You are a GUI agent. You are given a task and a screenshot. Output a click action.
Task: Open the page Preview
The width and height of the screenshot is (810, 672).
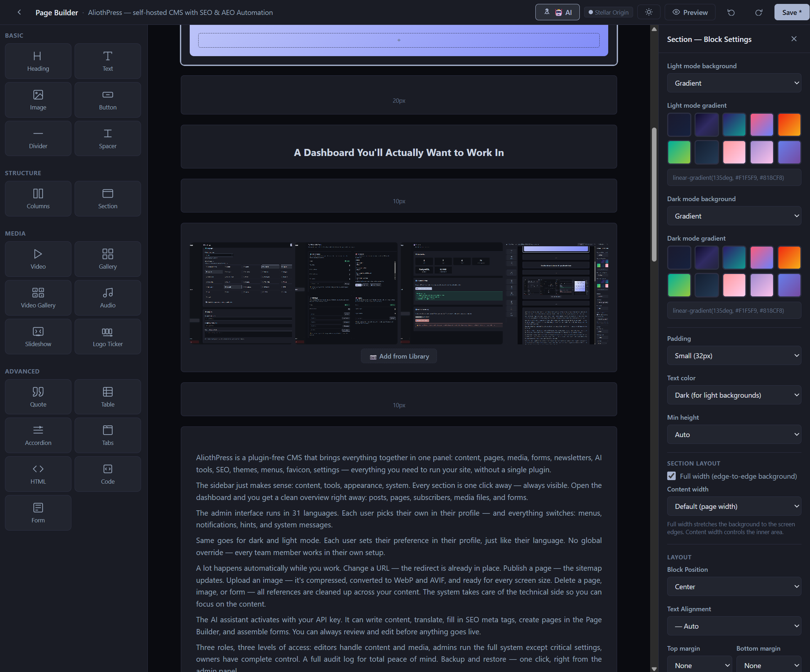click(x=690, y=12)
